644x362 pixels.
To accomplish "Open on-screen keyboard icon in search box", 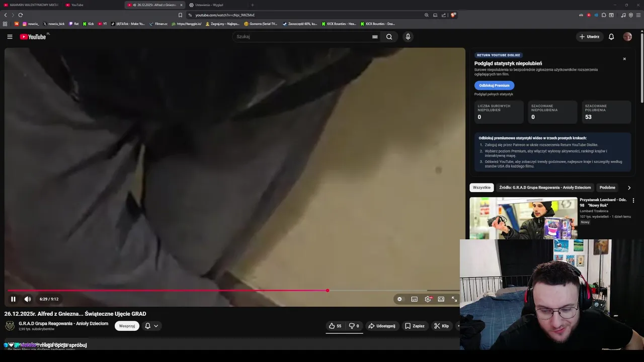I will [x=375, y=37].
